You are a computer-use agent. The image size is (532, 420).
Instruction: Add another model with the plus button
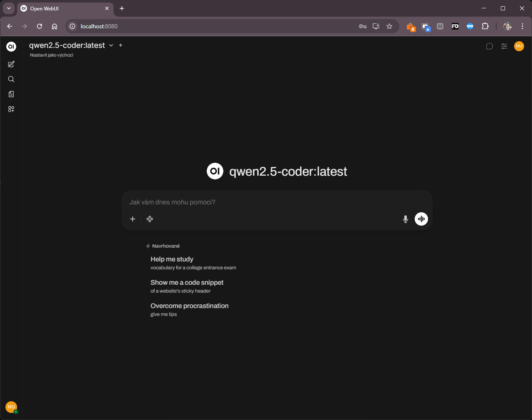pyautogui.click(x=121, y=45)
